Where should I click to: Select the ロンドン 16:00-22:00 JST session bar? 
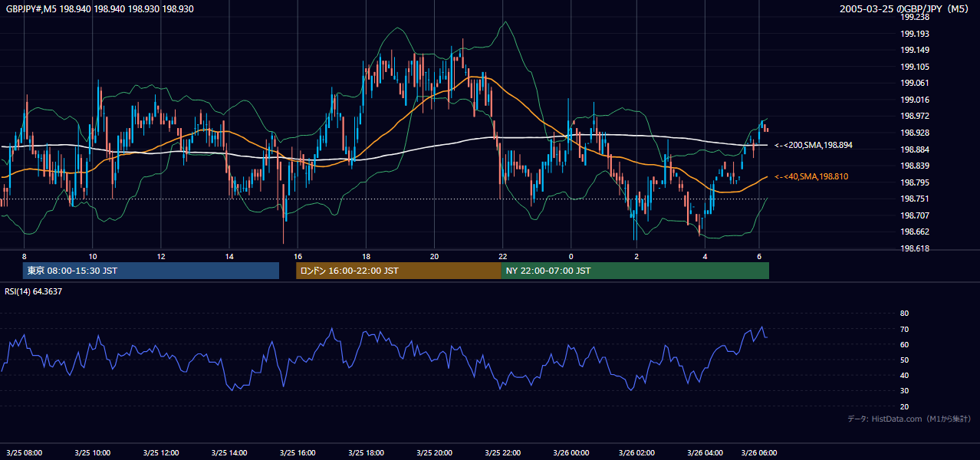pos(398,271)
